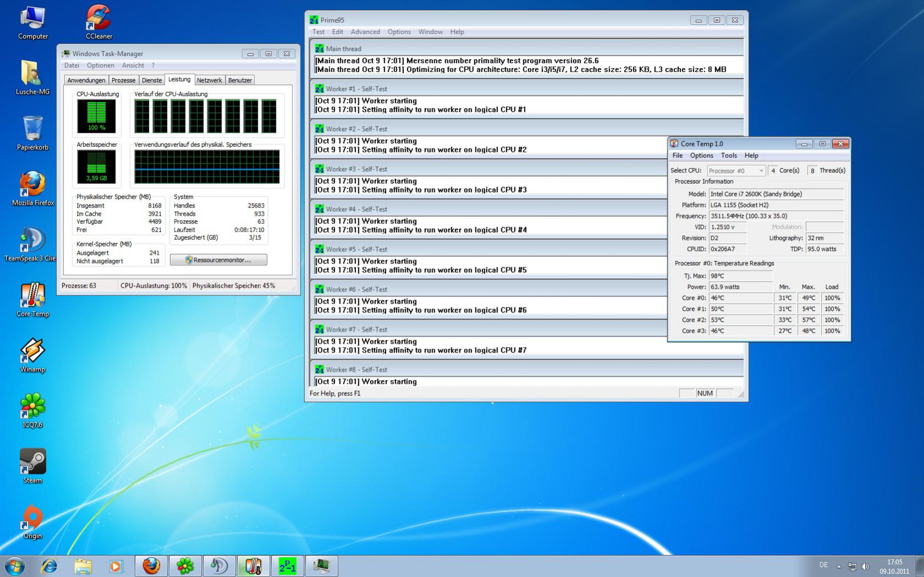Click the Winamp desktop icon
The height and width of the screenshot is (577, 924).
click(32, 355)
